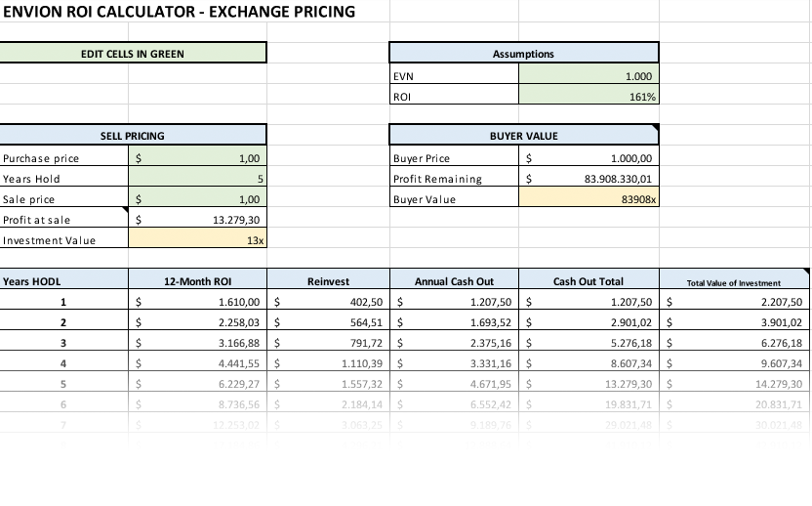This screenshot has width=812, height=506.
Task: Click comment marker on Total Value of Investment
Action: click(x=805, y=272)
